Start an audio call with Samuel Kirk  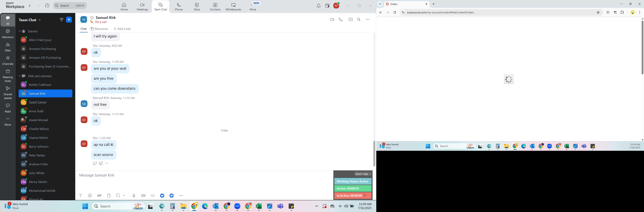[x=340, y=19]
